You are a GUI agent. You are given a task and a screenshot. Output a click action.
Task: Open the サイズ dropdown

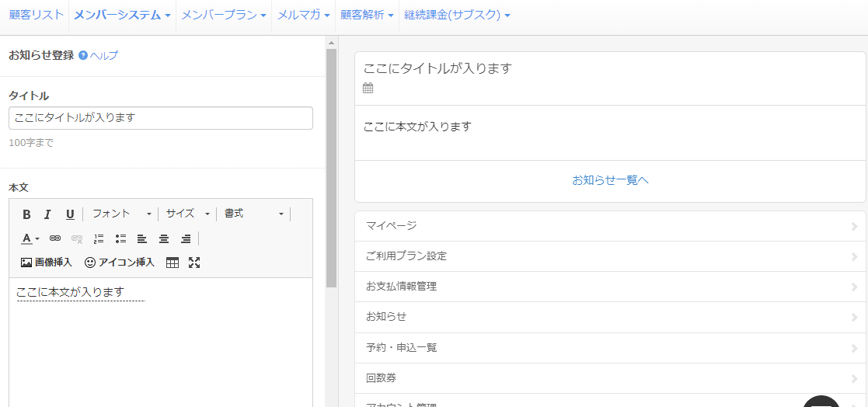pyautogui.click(x=187, y=214)
